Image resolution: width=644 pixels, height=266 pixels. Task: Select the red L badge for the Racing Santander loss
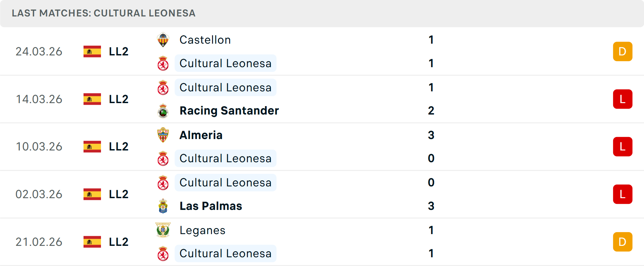623,99
